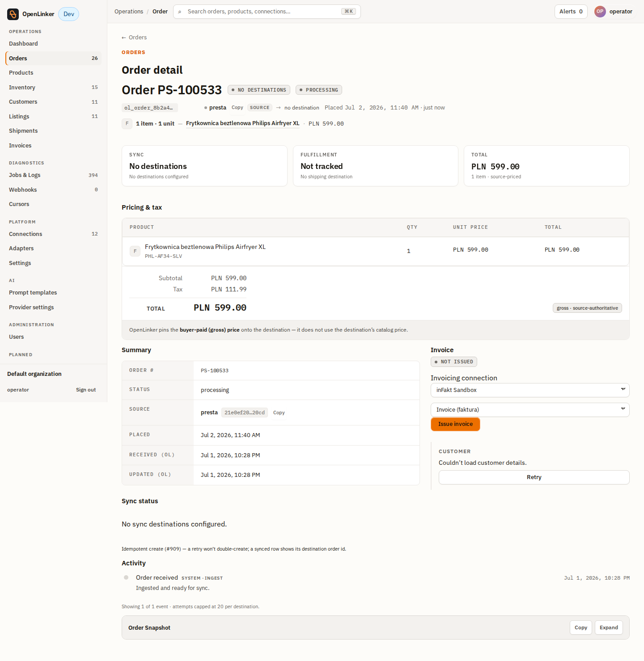
Task: Click the gross · source-authoritative tag
Action: (x=587, y=308)
